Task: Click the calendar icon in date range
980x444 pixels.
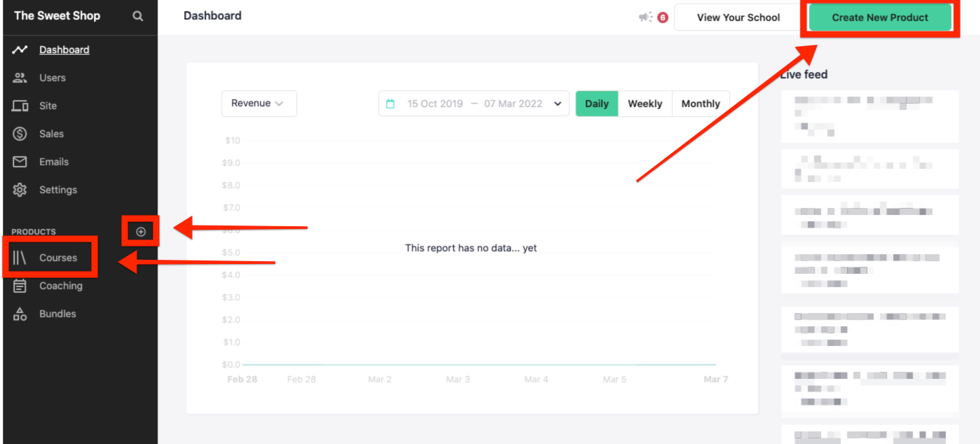Action: point(391,104)
